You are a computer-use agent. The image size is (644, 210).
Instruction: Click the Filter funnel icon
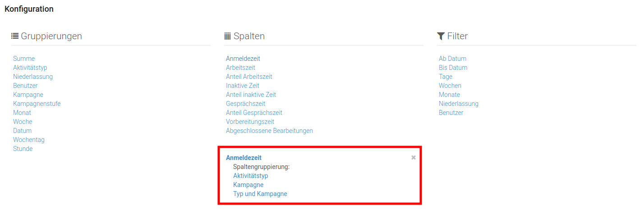(x=441, y=36)
